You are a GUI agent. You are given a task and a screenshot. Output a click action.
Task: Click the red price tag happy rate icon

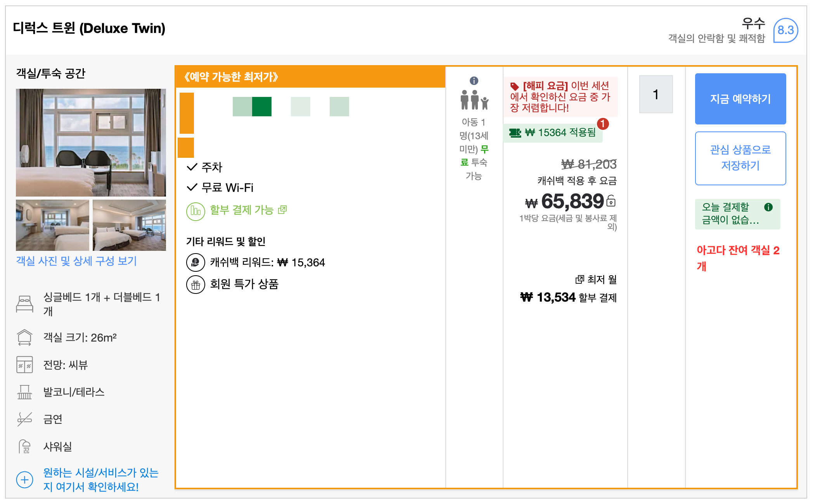pyautogui.click(x=515, y=86)
